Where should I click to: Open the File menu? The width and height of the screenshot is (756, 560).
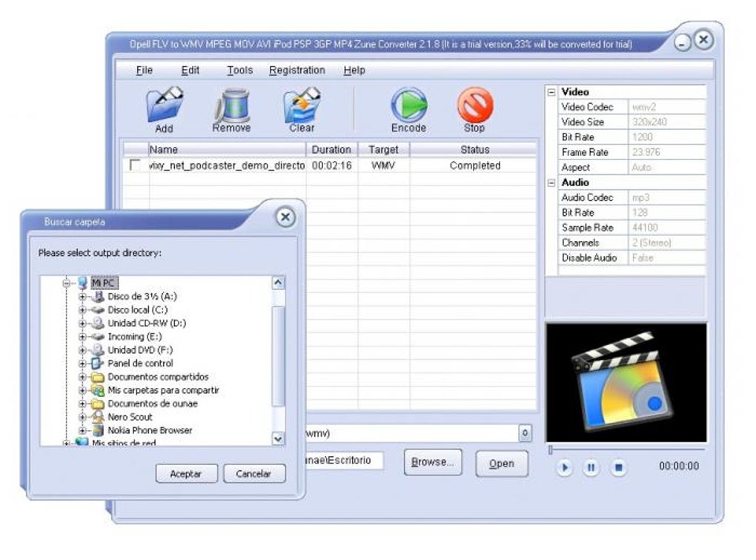tap(145, 70)
